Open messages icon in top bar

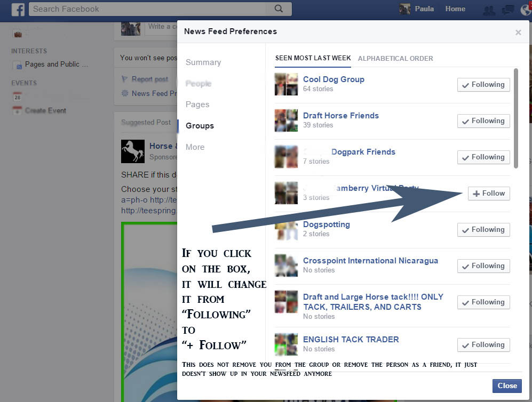click(x=508, y=10)
